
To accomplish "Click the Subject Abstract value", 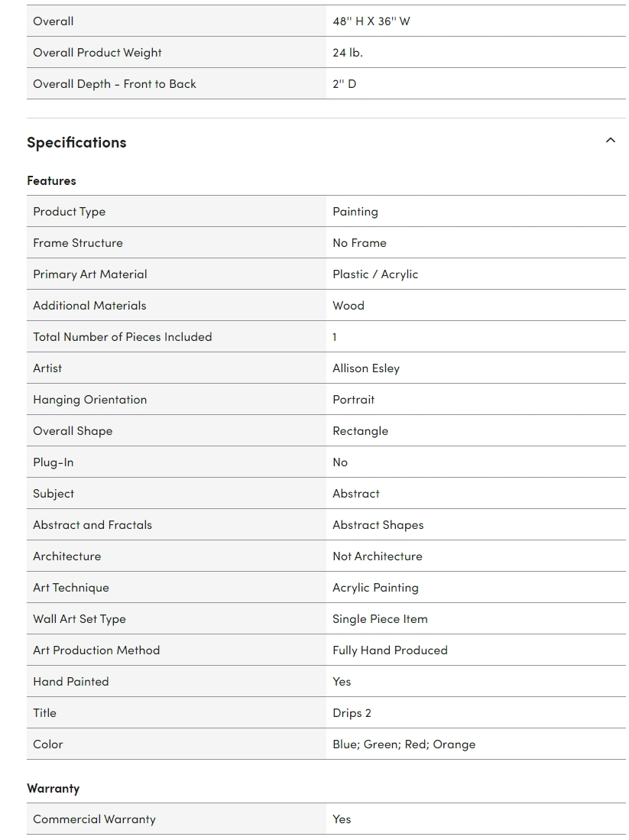I will (355, 494).
